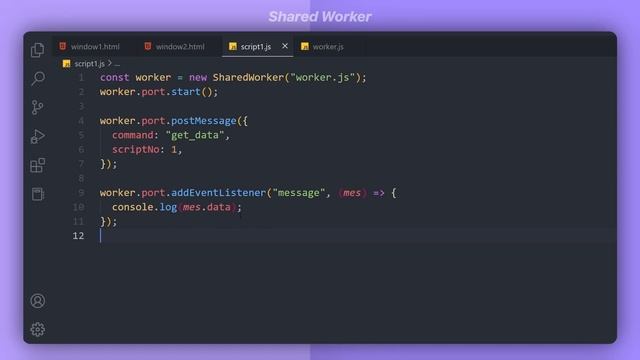Select the script1.js tab

pyautogui.click(x=256, y=47)
